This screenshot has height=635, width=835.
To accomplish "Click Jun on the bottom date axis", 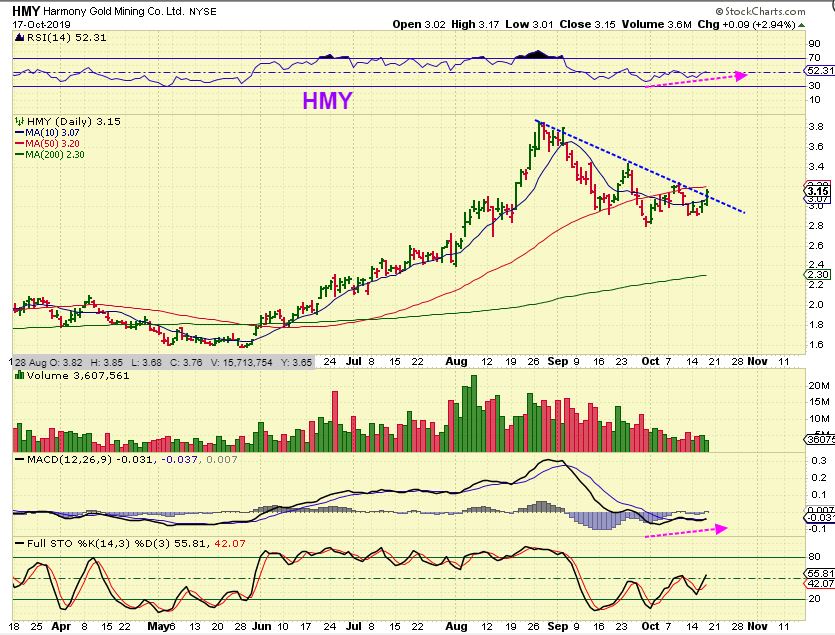I will click(x=261, y=626).
